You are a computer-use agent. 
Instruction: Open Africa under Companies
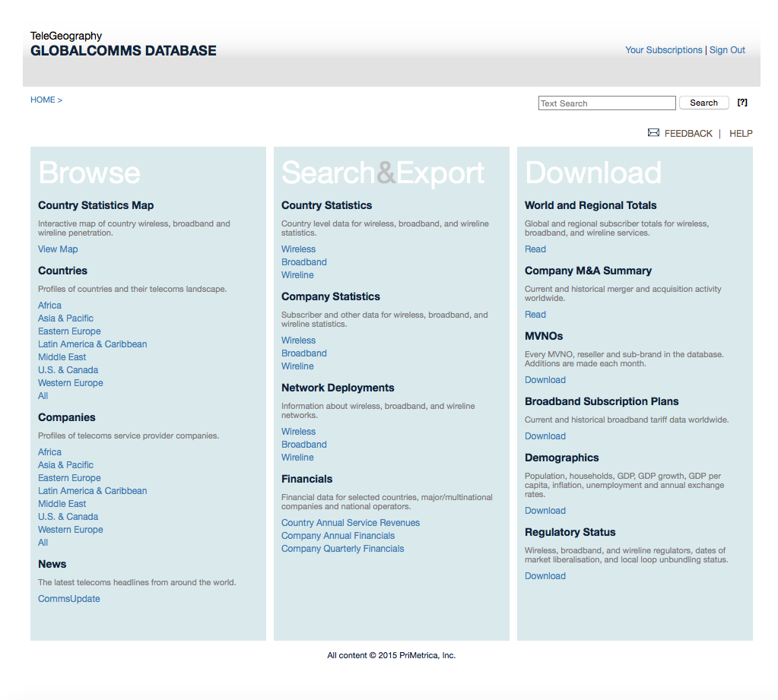coord(49,452)
